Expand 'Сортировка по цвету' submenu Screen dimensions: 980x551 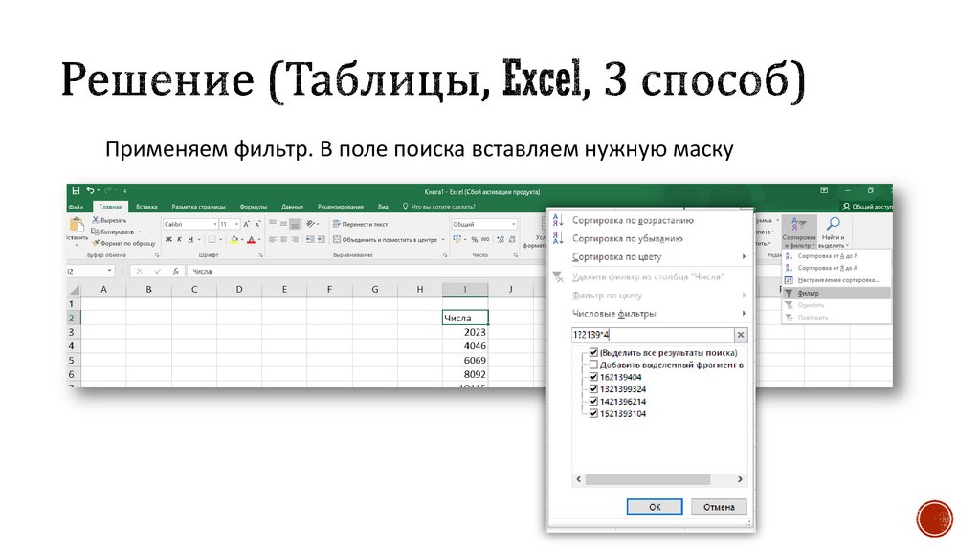pyautogui.click(x=744, y=256)
